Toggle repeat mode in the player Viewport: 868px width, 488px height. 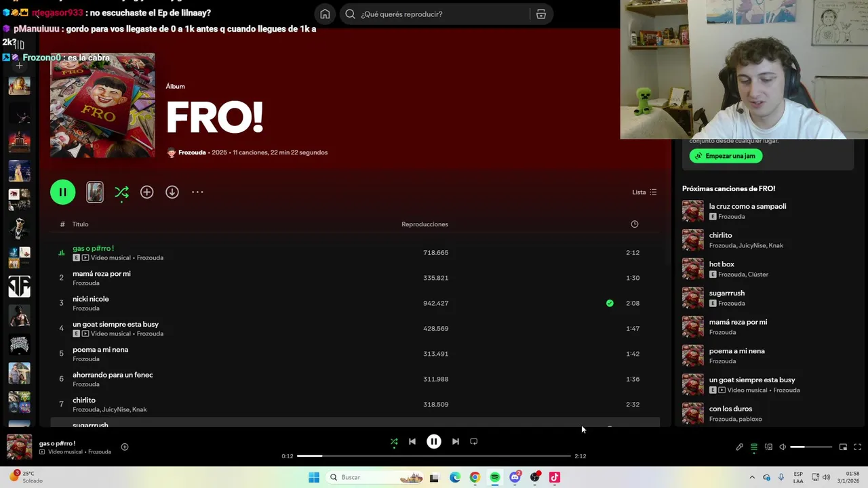[x=474, y=442]
